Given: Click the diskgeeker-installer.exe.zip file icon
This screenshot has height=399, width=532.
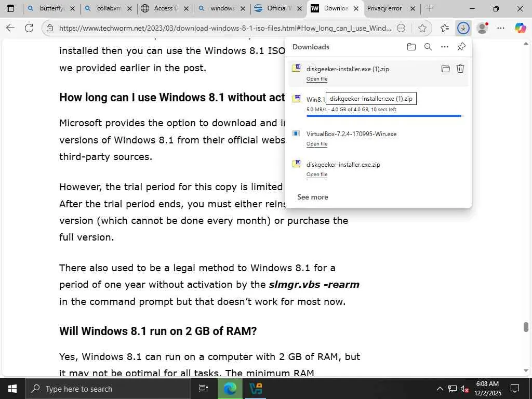Looking at the screenshot, I should [296, 164].
